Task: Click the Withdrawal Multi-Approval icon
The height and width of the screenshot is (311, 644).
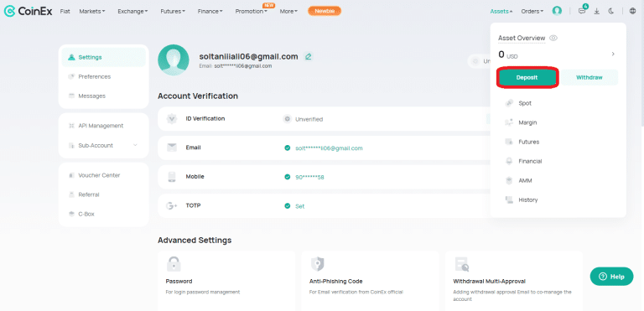Action: coord(461,264)
